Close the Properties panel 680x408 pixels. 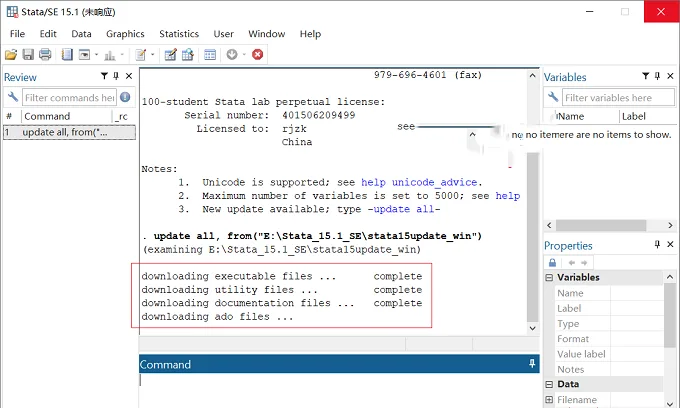point(670,244)
